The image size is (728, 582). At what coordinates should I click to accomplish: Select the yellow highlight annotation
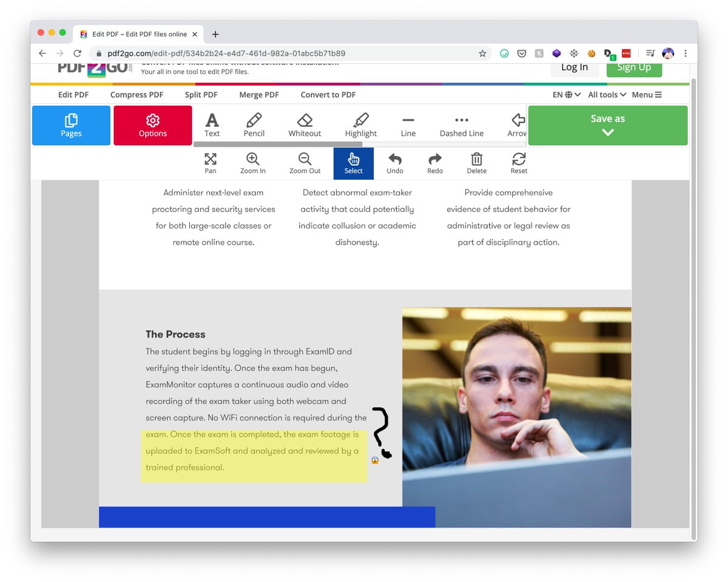tap(254, 456)
